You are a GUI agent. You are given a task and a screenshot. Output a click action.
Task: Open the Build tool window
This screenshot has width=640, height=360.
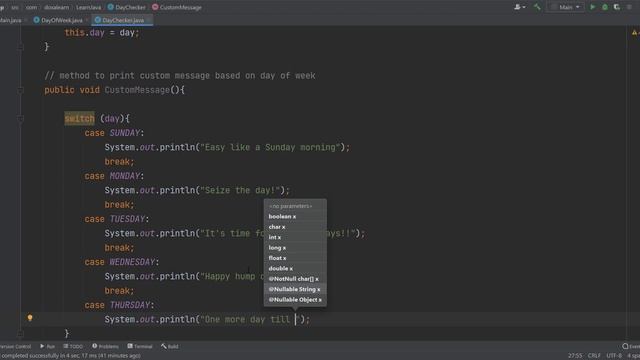click(x=169, y=347)
